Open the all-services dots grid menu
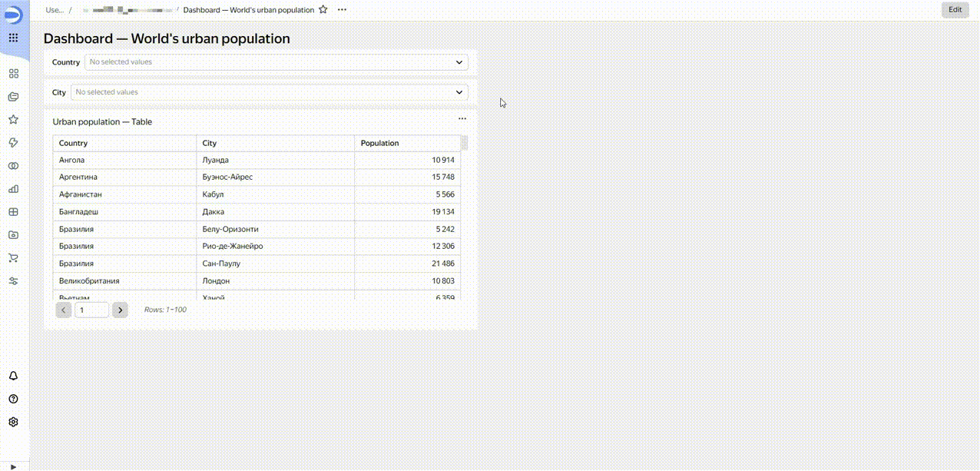This screenshot has width=980, height=471. (x=13, y=38)
